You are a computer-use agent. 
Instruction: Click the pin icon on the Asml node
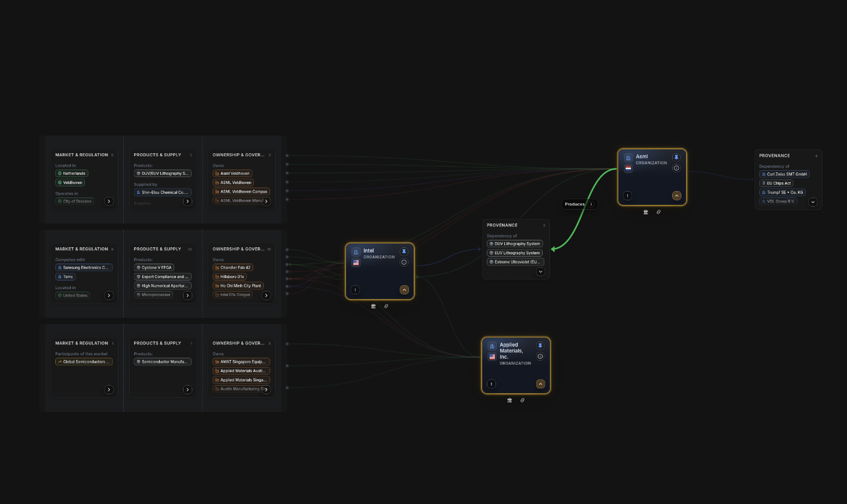[x=676, y=157]
